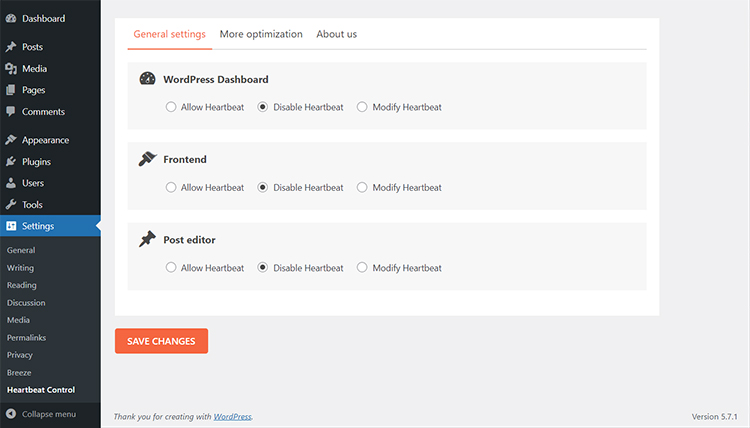750x428 pixels.
Task: Open the WordPress link in footer
Action: (x=232, y=416)
